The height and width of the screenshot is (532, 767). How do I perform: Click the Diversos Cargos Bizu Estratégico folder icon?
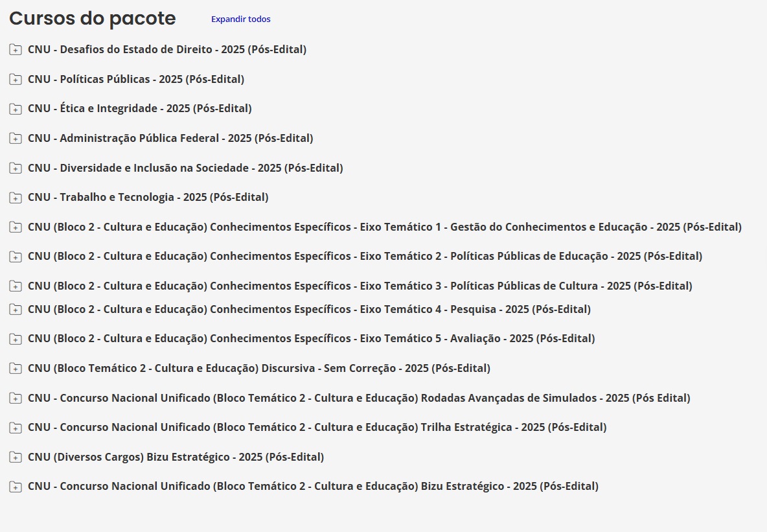pos(15,457)
